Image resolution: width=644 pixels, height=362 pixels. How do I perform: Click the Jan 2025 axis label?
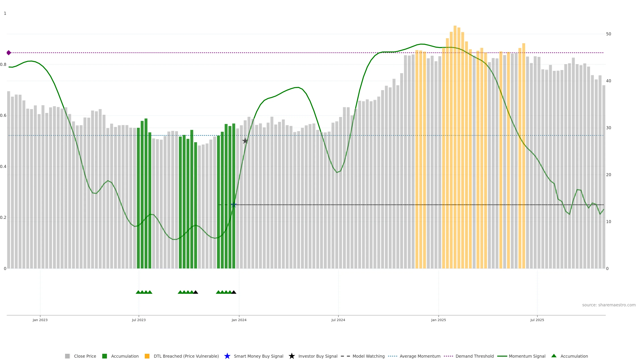click(x=438, y=320)
